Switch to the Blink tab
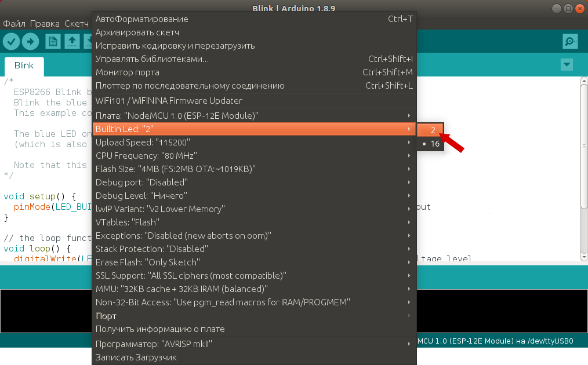588x365 pixels. 24,65
